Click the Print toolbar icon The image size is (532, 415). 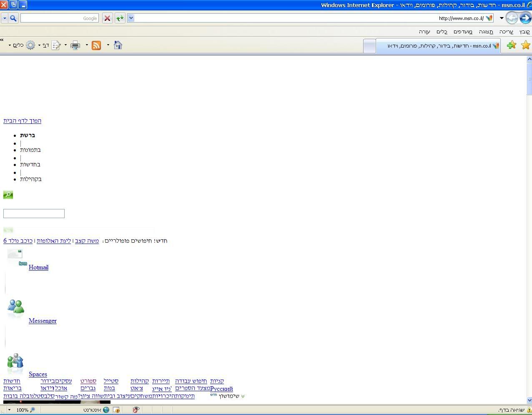(75, 45)
